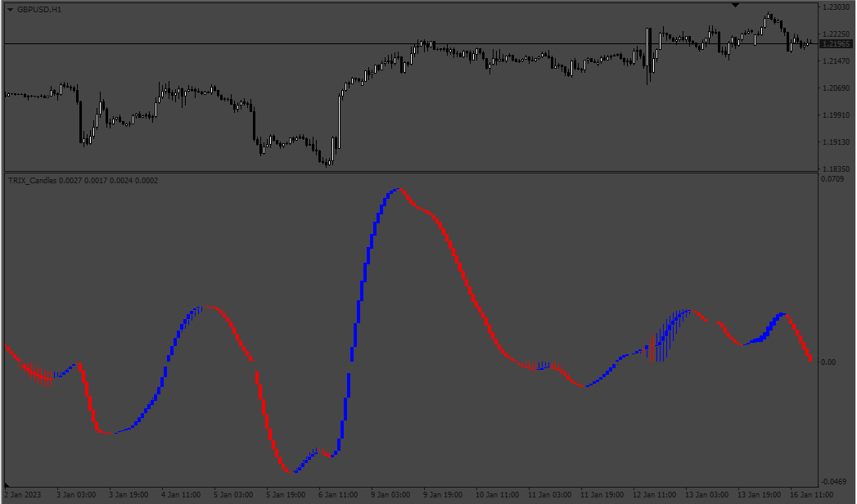Click price level 1.20690 on the price axis
857x504 pixels.
(x=836, y=88)
